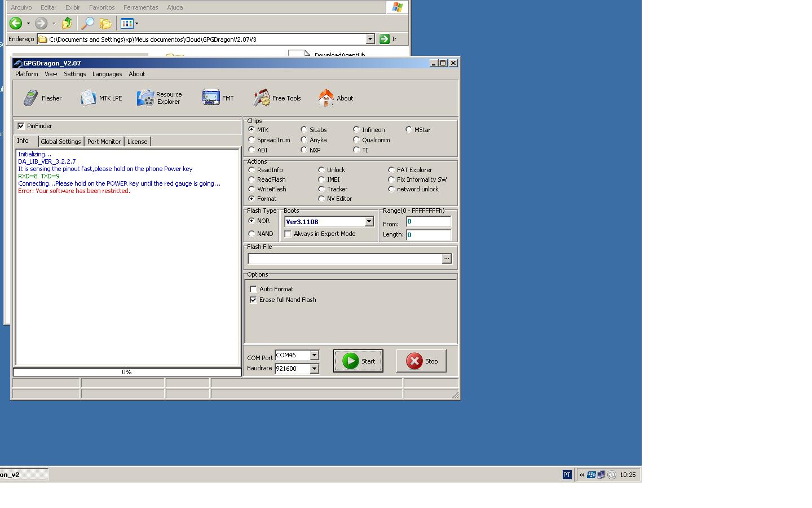Select the NV Editor action
Image resolution: width=812 pixels, height=508 pixels.
(321, 199)
